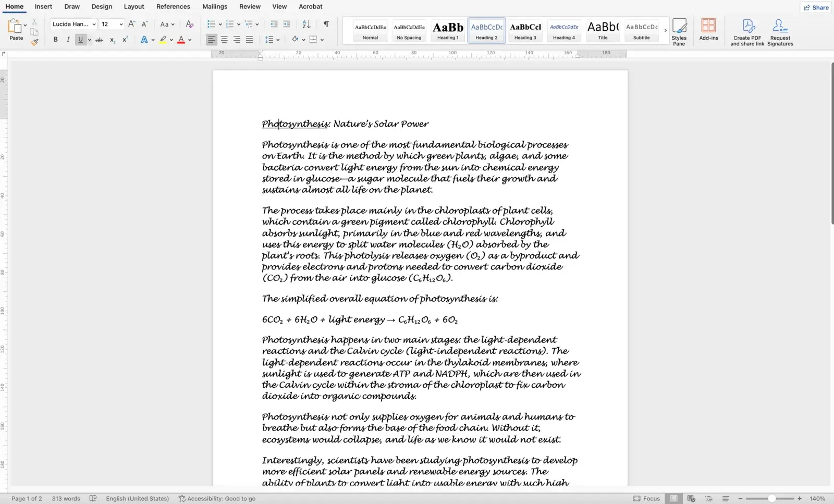The image size is (834, 504).
Task: Apply the Normal style
Action: (x=370, y=31)
